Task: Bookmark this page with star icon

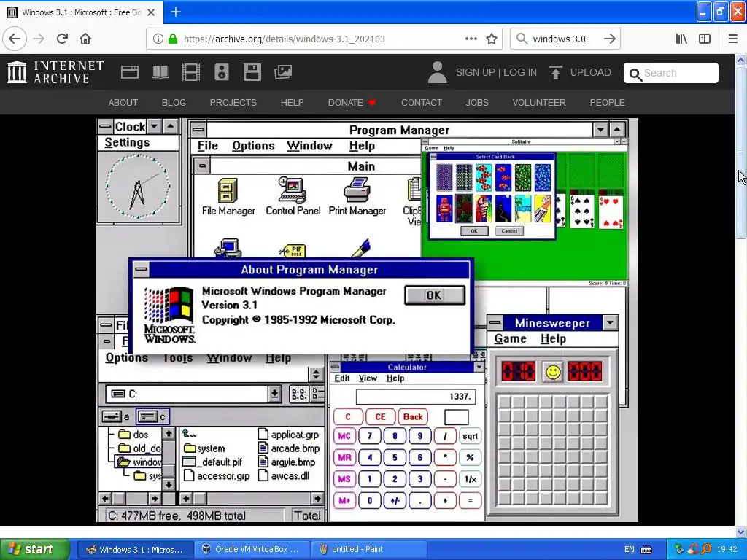Action: tap(492, 39)
